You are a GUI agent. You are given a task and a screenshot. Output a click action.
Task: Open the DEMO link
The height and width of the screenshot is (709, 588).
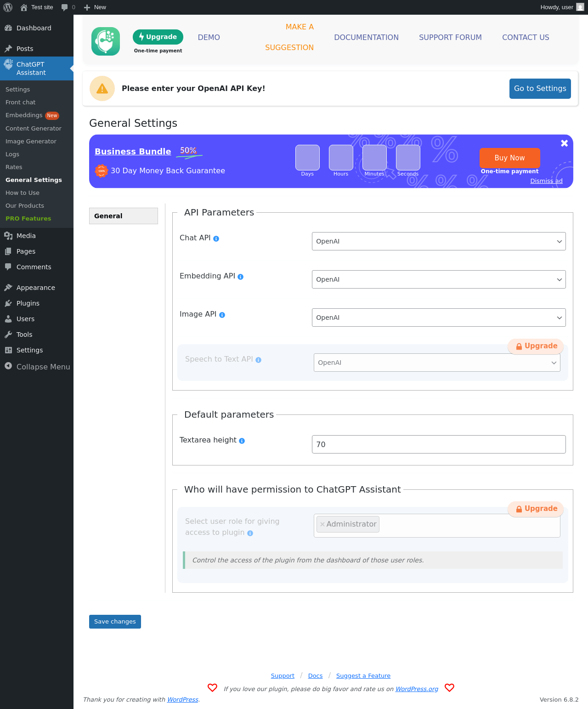click(x=209, y=38)
